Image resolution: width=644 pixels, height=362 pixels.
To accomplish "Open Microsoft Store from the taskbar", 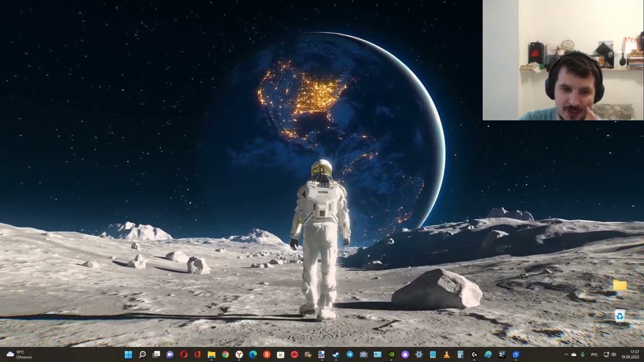I will [281, 354].
